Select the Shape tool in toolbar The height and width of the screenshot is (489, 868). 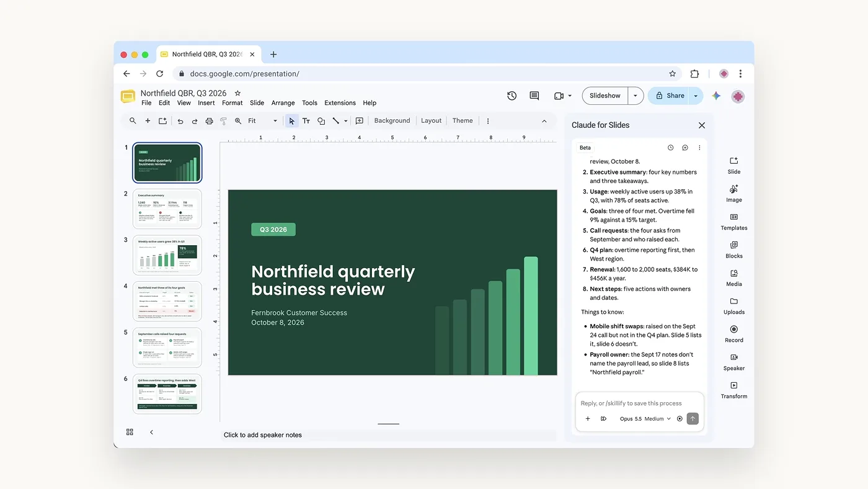(x=321, y=121)
